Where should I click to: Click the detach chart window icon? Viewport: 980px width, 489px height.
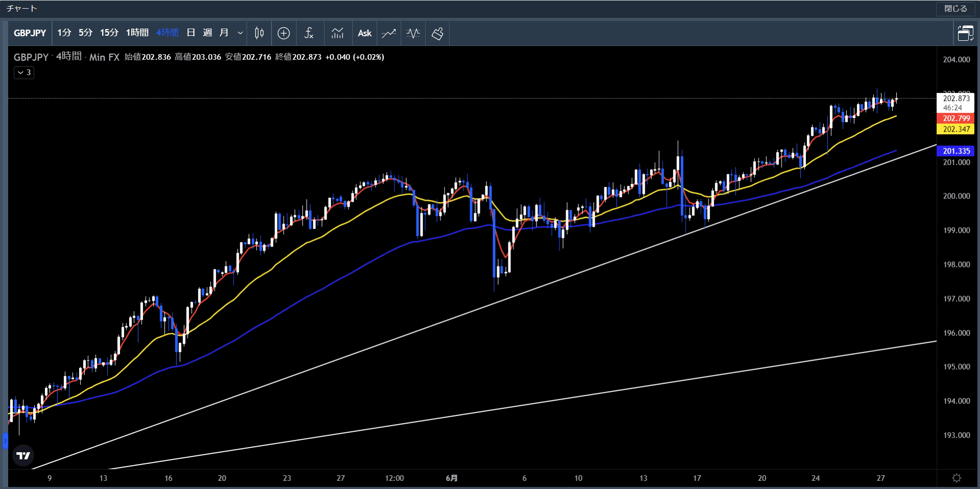pyautogui.click(x=965, y=33)
